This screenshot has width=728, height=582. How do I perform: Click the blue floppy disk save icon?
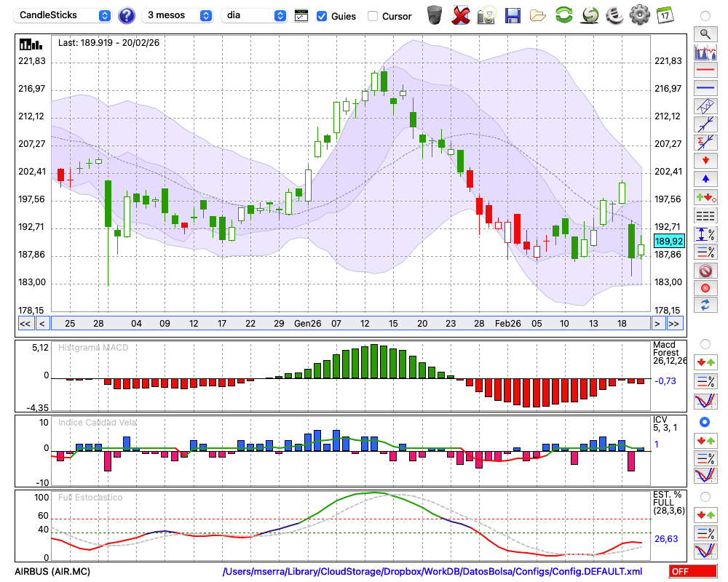[x=513, y=15]
